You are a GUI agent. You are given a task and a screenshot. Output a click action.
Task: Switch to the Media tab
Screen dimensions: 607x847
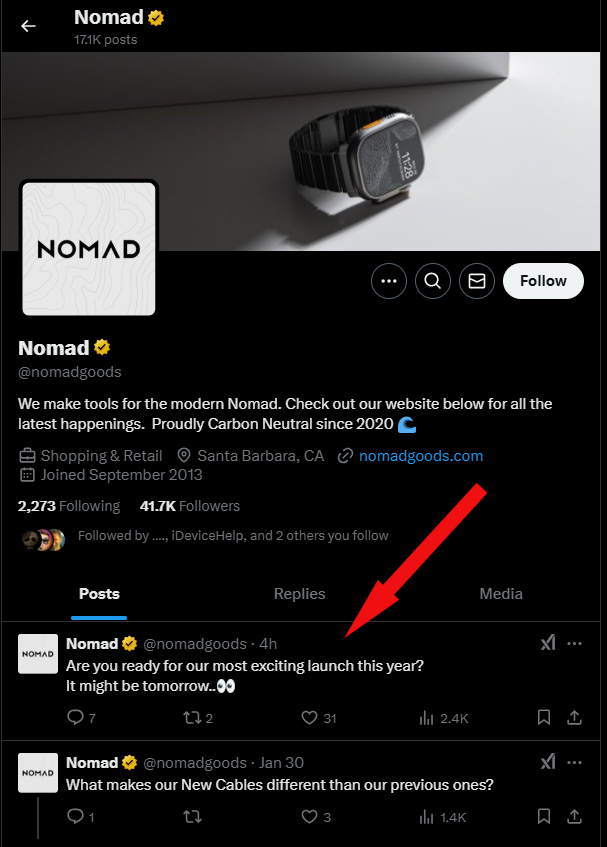pyautogui.click(x=501, y=593)
